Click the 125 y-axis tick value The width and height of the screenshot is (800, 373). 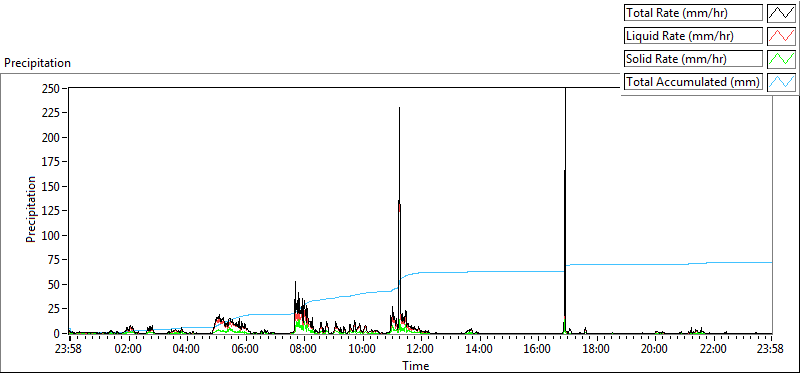point(51,211)
